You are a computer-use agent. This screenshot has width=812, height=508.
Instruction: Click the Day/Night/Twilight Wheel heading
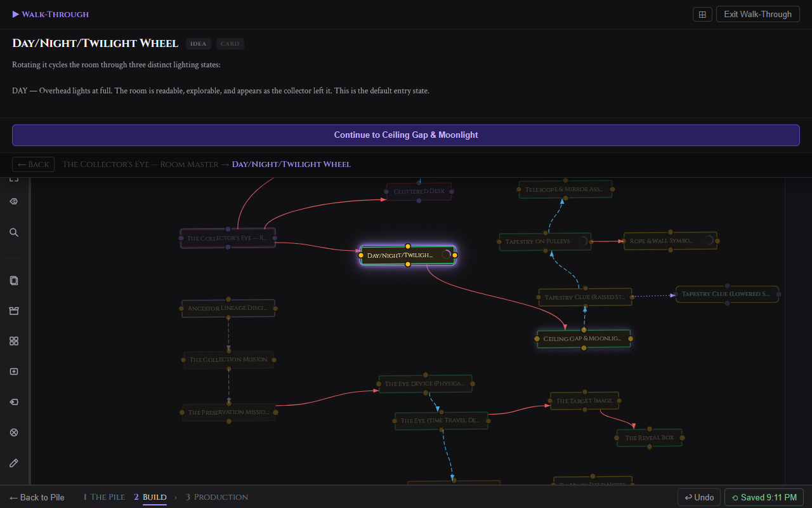tap(95, 43)
